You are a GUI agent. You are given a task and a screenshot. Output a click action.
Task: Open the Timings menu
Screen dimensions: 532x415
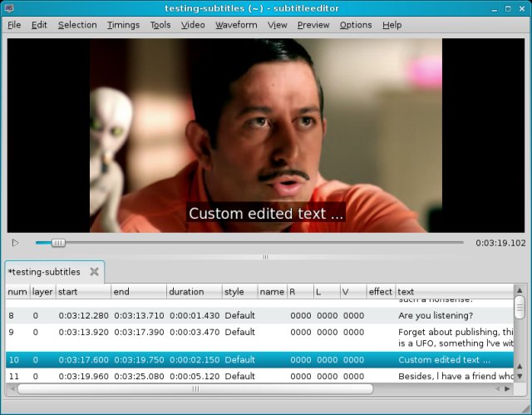pos(123,25)
